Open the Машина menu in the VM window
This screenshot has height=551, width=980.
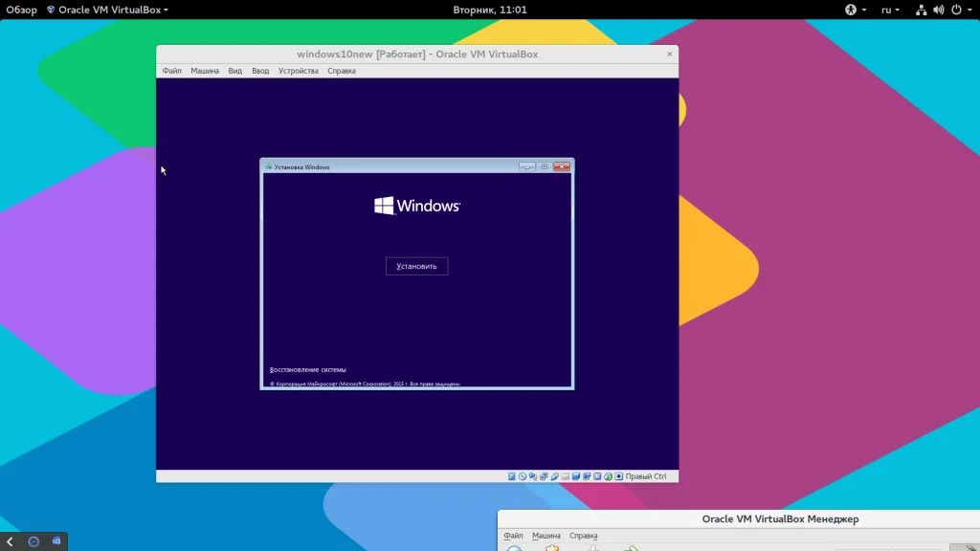click(204, 71)
